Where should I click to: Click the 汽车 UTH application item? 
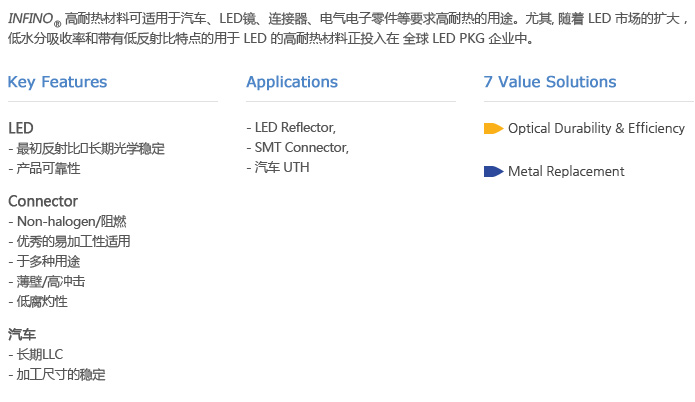[278, 168]
